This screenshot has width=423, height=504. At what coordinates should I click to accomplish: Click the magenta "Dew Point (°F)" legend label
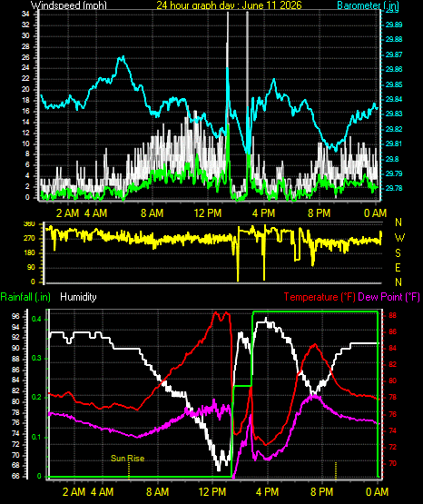389,297
